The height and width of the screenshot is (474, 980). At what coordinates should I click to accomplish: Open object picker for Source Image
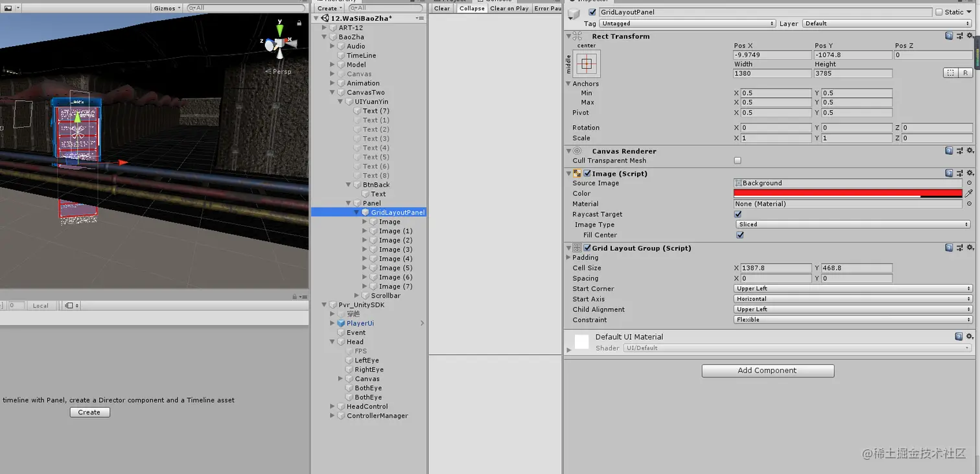click(x=969, y=183)
